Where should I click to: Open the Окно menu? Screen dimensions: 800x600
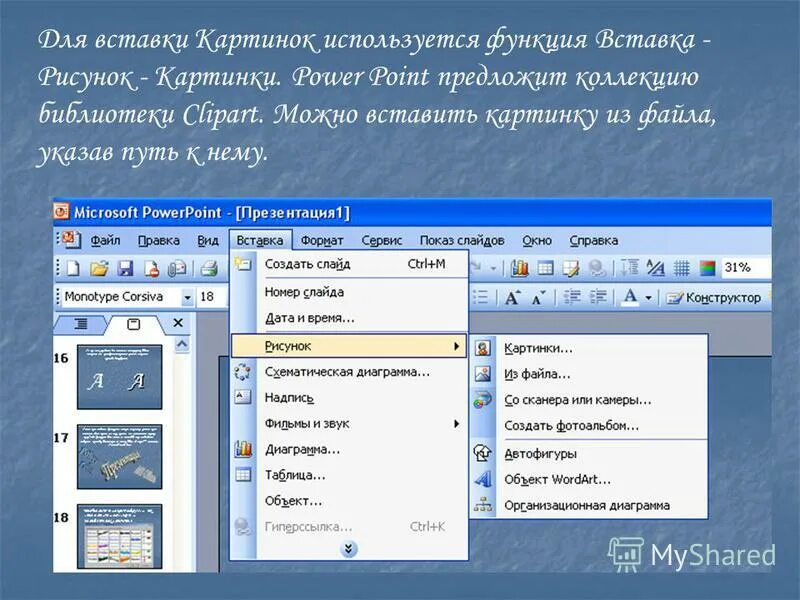(537, 240)
